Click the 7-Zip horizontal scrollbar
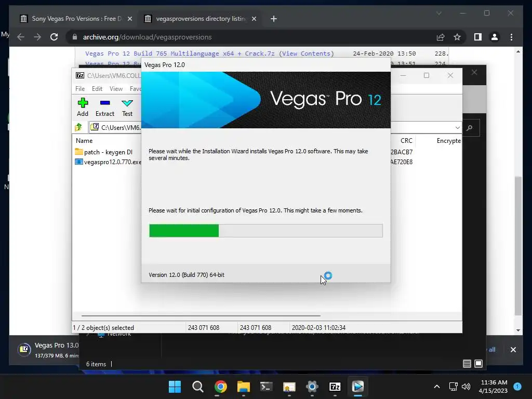The image size is (532, 399). click(201, 315)
